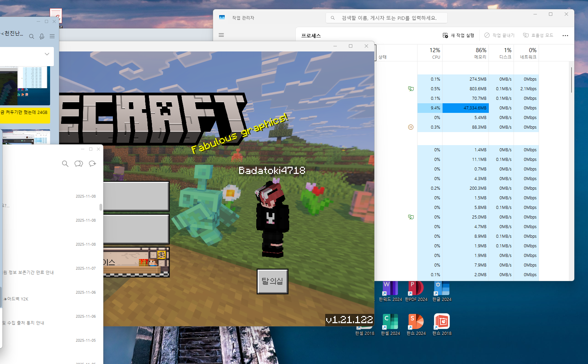The image size is (588, 364).
Task: Click the 70.7MB memory cell
Action: [466, 98]
